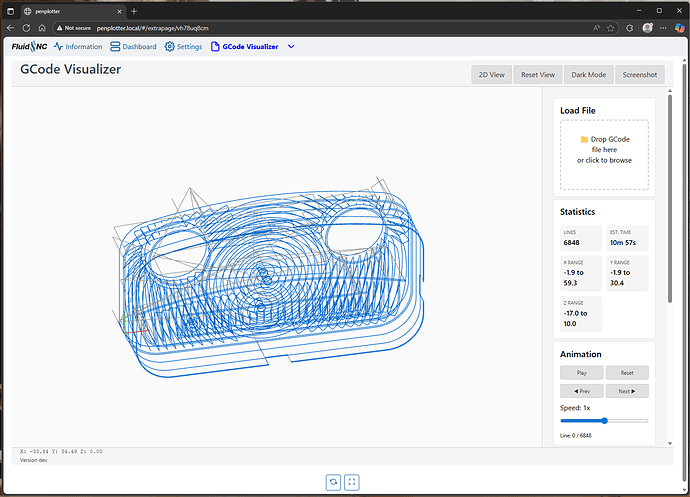This screenshot has height=497, width=690.
Task: Click the FluidNC logo in navbar
Action: [x=31, y=47]
